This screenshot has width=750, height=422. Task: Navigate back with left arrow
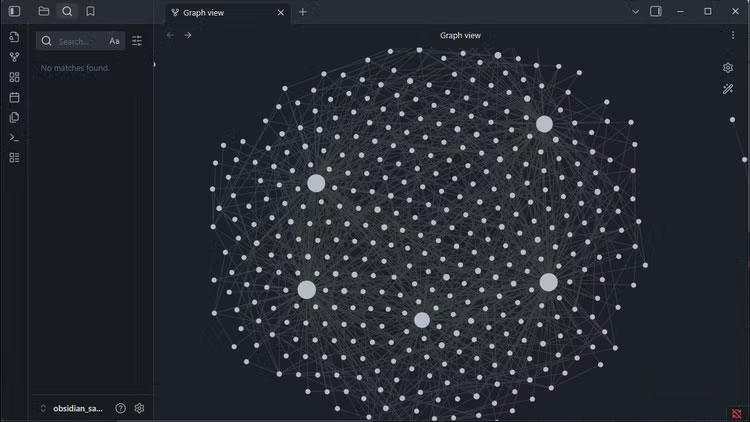170,35
